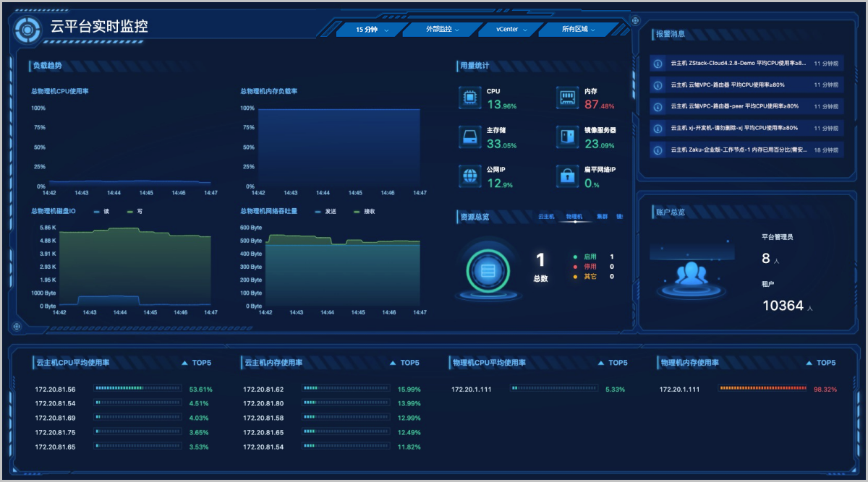Click the 扁平网络IP lock icon
The width and height of the screenshot is (868, 482).
coord(568,176)
